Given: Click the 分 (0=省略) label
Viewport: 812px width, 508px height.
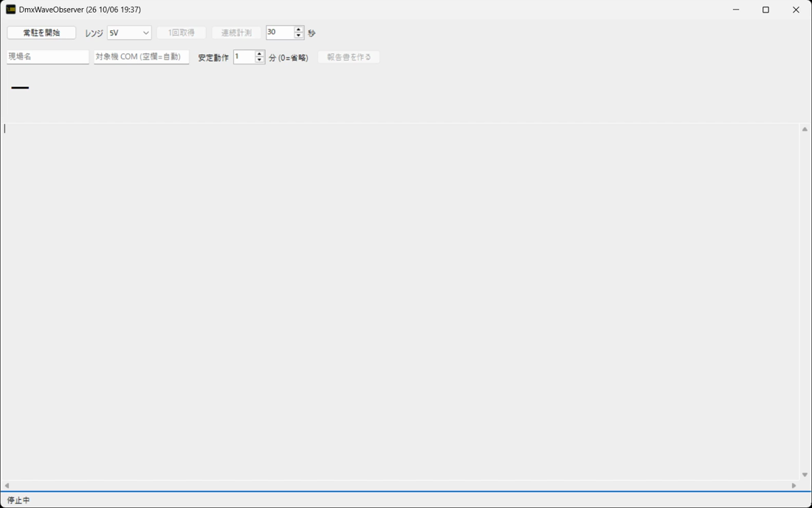Looking at the screenshot, I should pos(289,58).
